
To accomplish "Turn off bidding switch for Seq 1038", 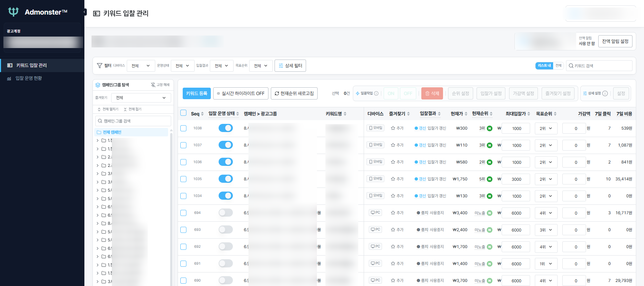I will tap(226, 128).
